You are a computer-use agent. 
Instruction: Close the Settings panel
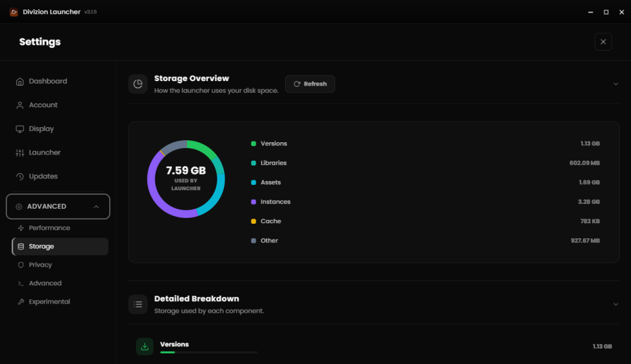(x=603, y=41)
